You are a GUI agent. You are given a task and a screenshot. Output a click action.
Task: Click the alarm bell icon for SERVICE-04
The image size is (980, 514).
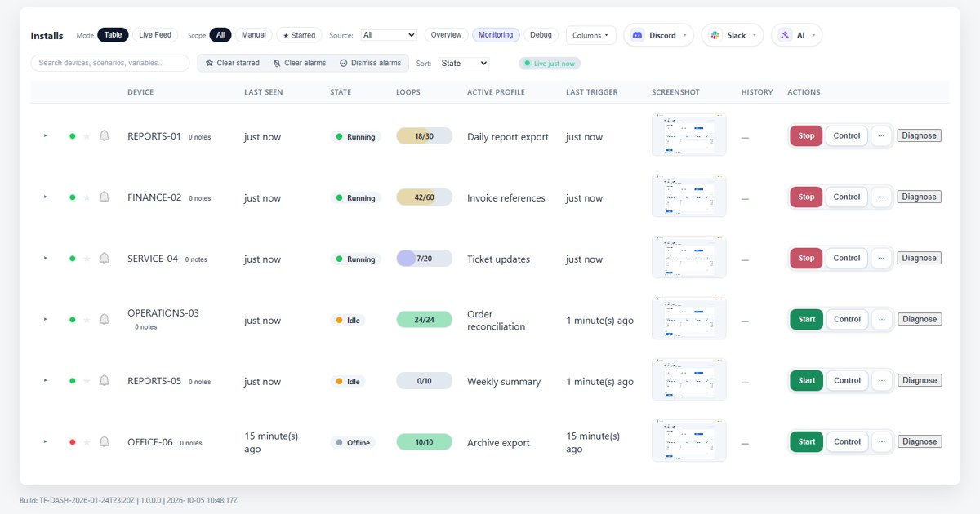click(x=105, y=259)
